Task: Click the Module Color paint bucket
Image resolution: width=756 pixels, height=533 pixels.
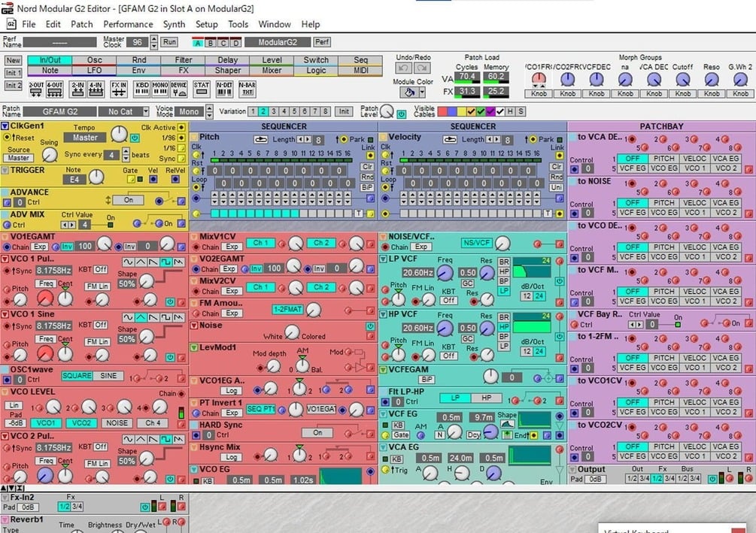Action: 409,92
